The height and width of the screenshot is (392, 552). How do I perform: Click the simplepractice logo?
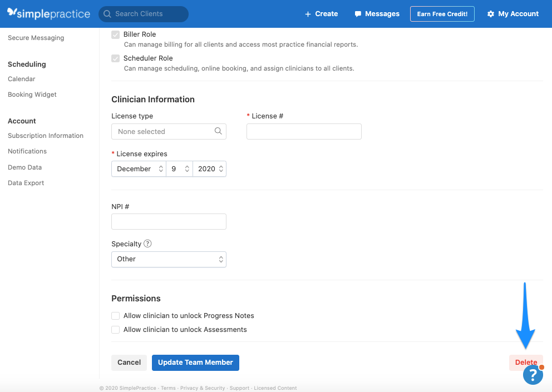[48, 13]
